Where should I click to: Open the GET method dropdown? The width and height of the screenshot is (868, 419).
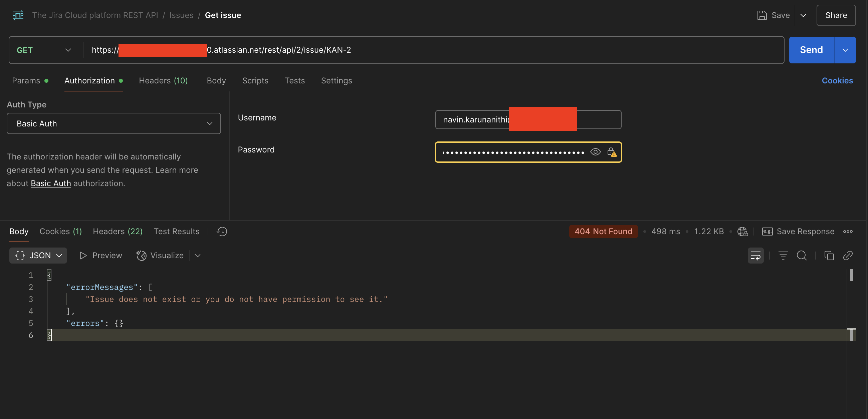44,50
